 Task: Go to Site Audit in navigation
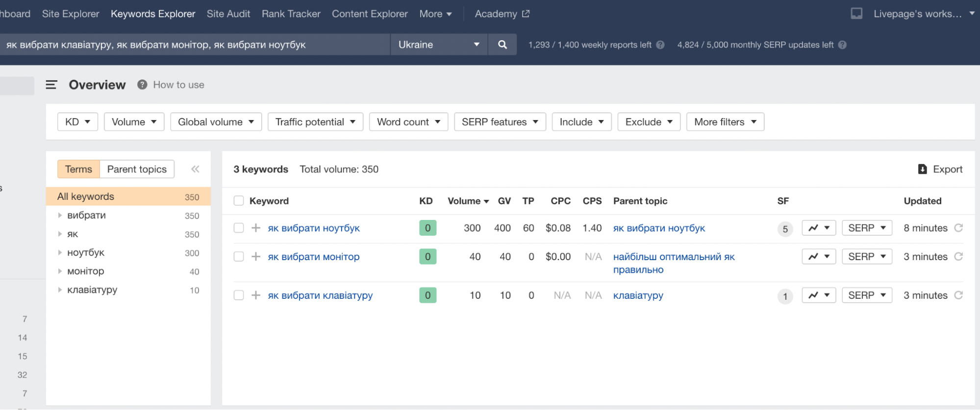[228, 14]
